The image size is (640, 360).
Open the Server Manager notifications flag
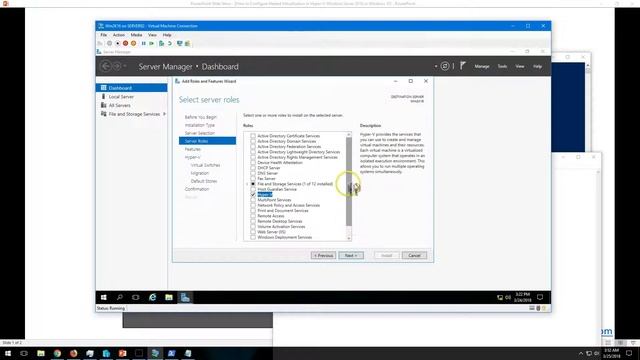(x=463, y=66)
